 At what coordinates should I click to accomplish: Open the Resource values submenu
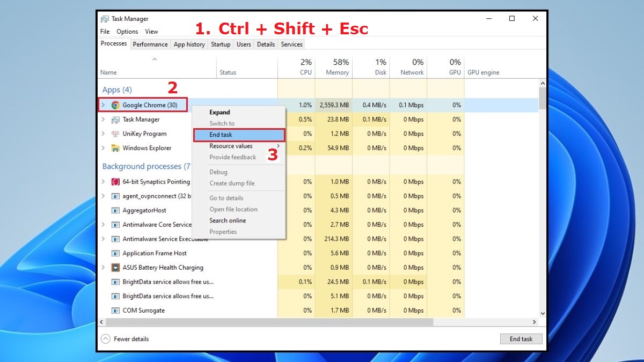click(x=239, y=146)
